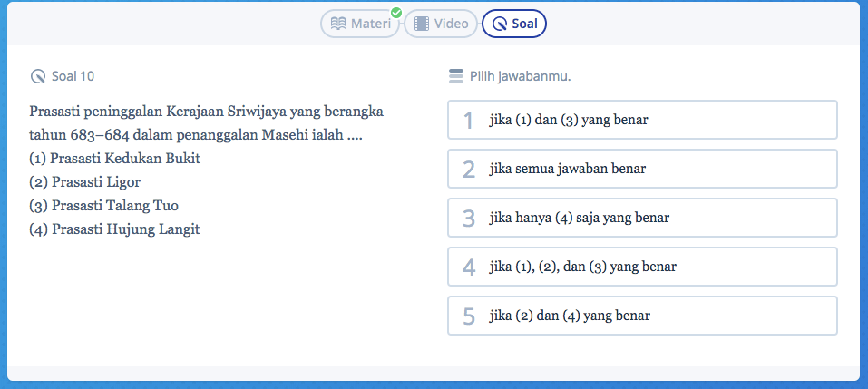Select the Soal tab label

[x=524, y=24]
